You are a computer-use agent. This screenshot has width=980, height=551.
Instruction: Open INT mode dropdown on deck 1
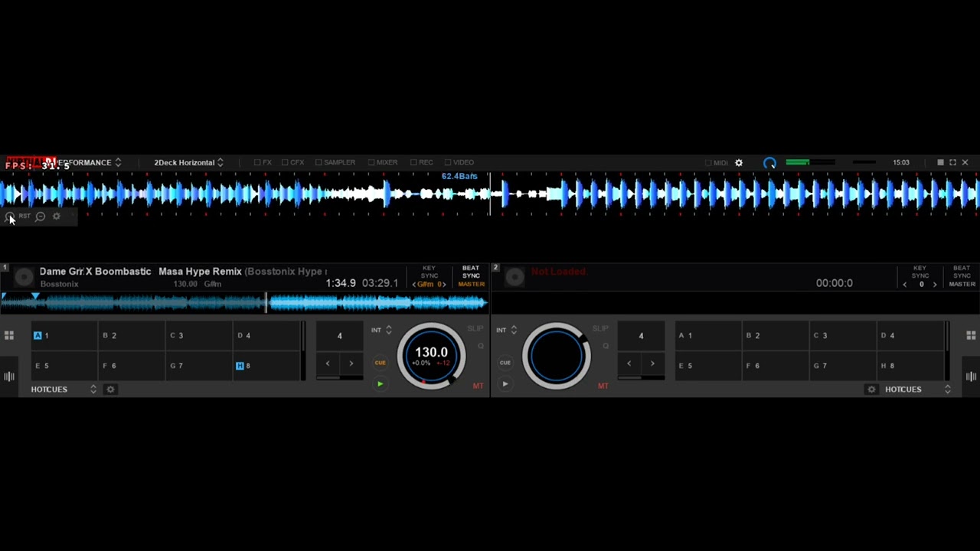point(381,330)
